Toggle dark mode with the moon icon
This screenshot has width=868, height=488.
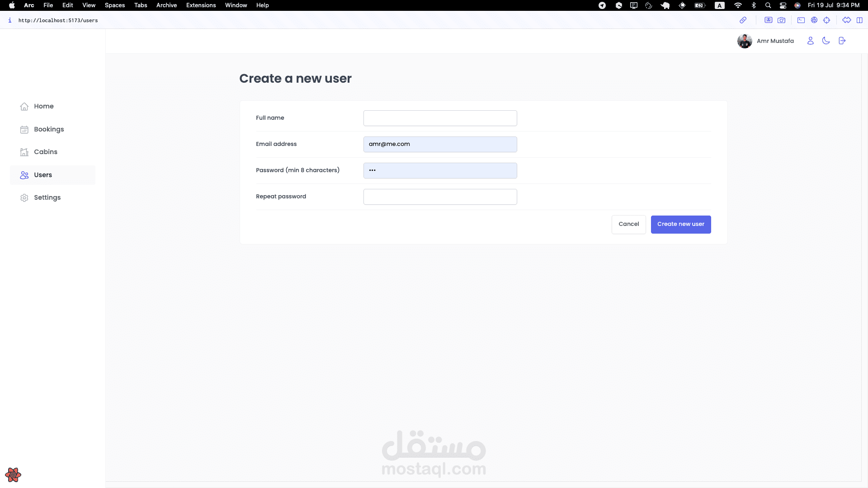826,41
